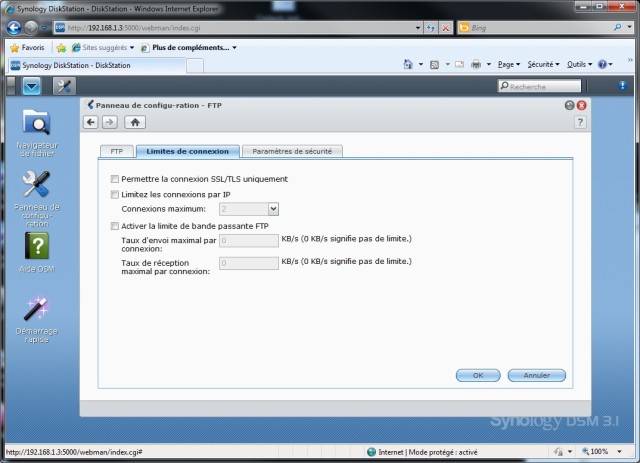Image resolution: width=640 pixels, height=463 pixels.
Task: Expand the Sites suggérés dropdown
Action: [132, 48]
